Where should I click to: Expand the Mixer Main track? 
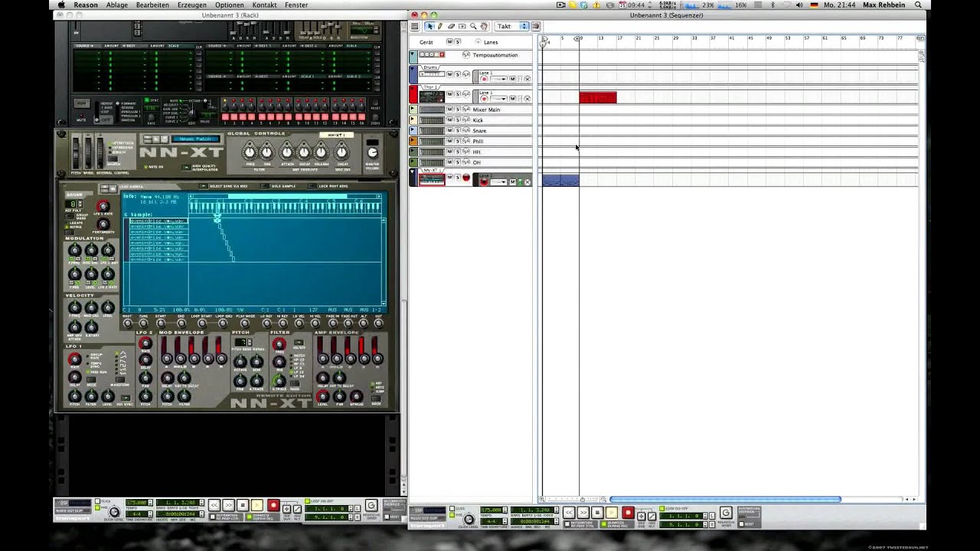(x=413, y=109)
